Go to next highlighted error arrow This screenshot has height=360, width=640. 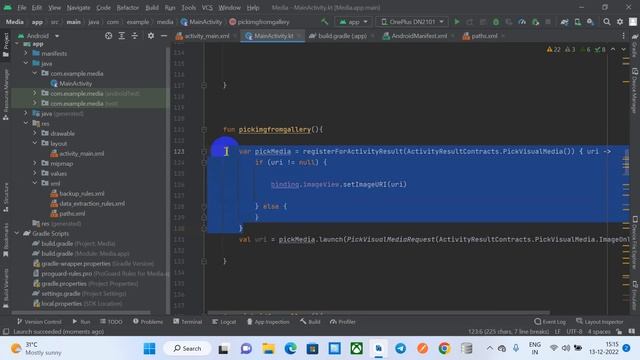click(x=623, y=49)
